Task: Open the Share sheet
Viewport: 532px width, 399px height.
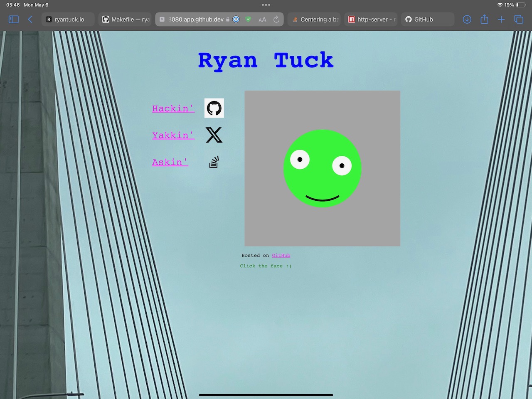Action: coord(484,20)
